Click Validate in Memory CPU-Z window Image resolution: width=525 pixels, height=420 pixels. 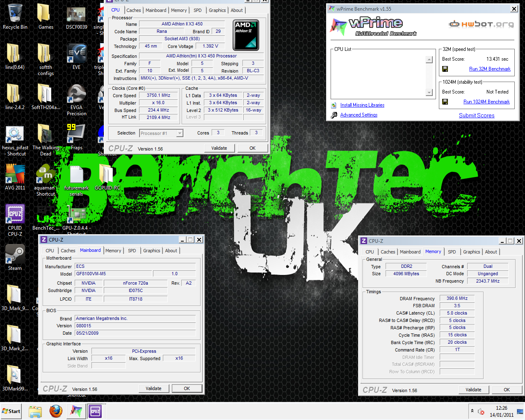coord(473,390)
